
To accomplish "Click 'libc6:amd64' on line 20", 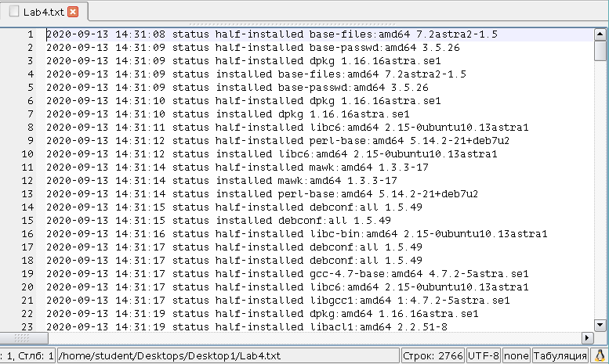I will pyautogui.click(x=344, y=287).
